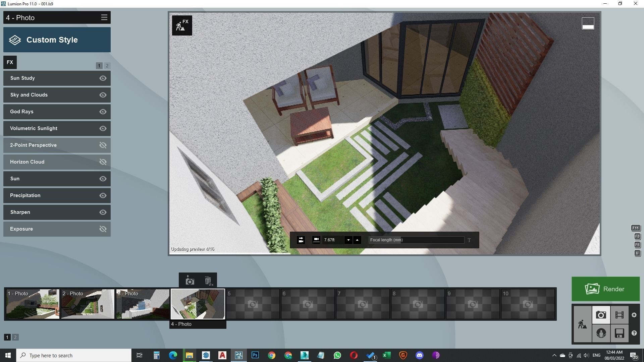The width and height of the screenshot is (644, 362).
Task: Open the Custom Style selector
Action: tap(57, 40)
